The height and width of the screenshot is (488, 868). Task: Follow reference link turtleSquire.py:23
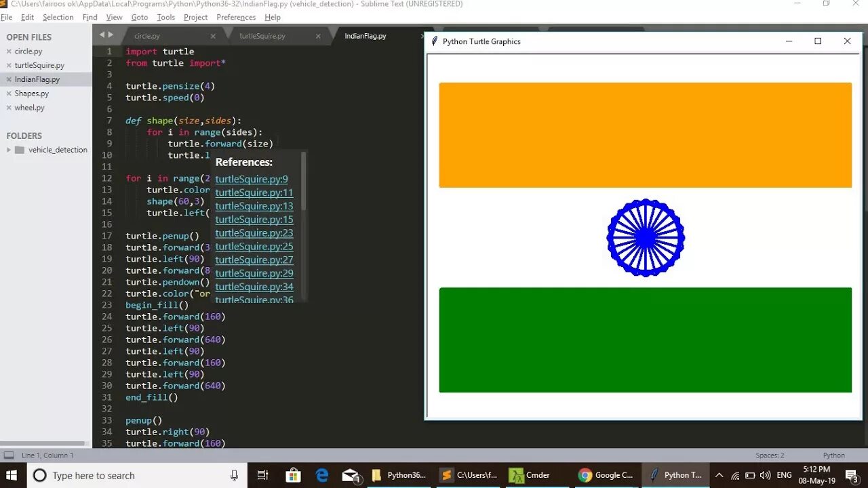(x=254, y=233)
